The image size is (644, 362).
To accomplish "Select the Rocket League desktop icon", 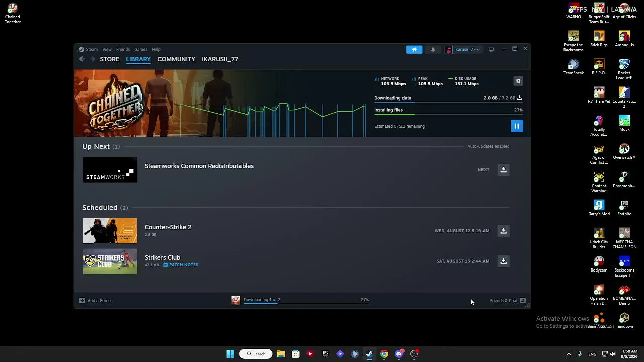I will point(624,69).
